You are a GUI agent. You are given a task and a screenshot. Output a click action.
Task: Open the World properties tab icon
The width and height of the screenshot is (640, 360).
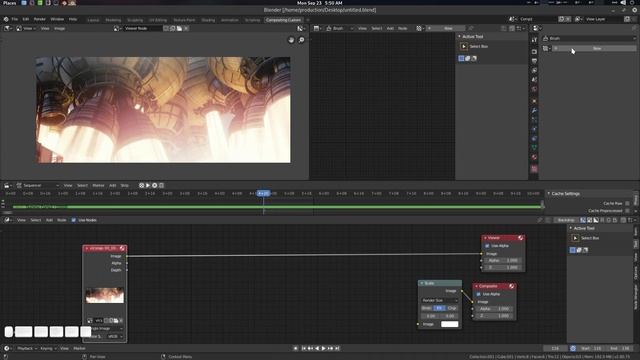(x=534, y=89)
